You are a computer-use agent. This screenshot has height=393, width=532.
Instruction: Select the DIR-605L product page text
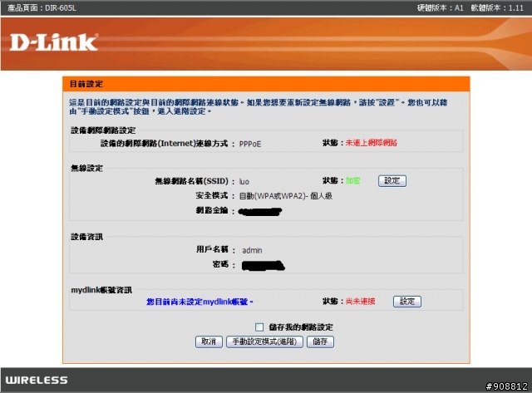tap(42, 7)
